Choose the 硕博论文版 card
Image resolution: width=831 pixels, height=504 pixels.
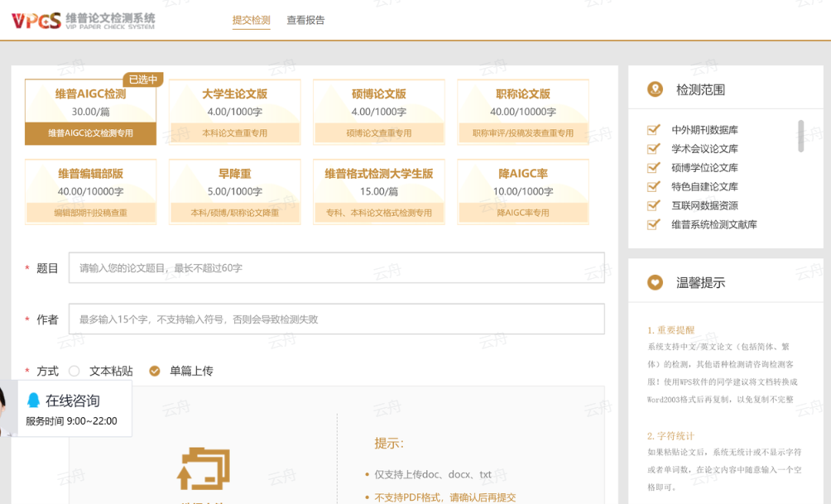[379, 112]
